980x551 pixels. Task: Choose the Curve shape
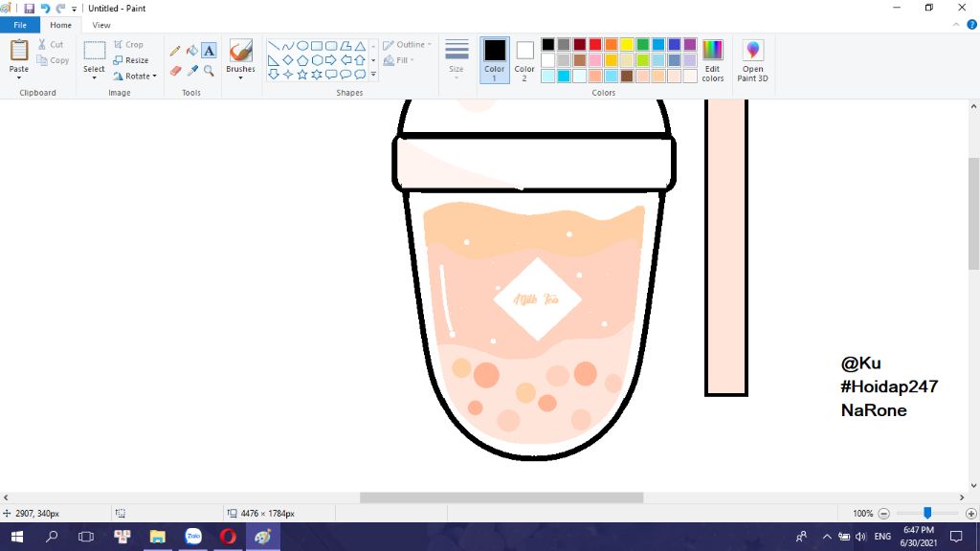point(288,46)
